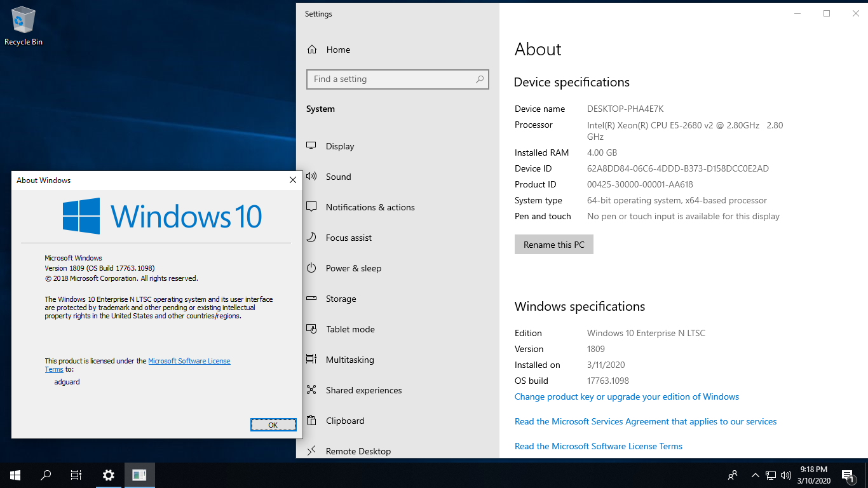Click the Home icon in Settings

[312, 50]
